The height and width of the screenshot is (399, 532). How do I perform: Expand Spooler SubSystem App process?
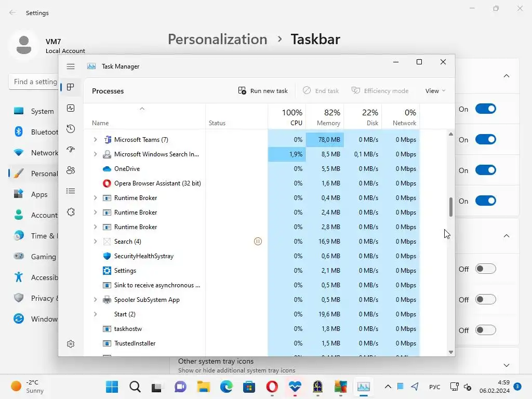click(96, 300)
